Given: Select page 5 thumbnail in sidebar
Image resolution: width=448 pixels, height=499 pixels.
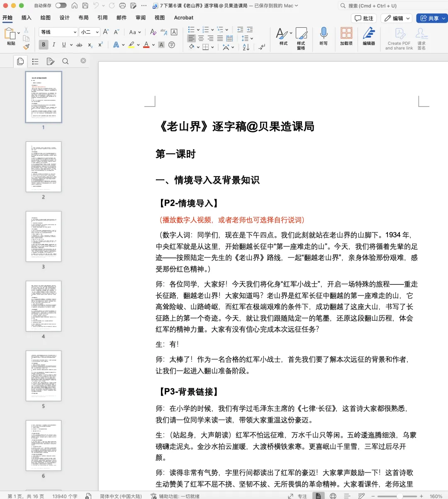Looking at the screenshot, I should pos(44,375).
